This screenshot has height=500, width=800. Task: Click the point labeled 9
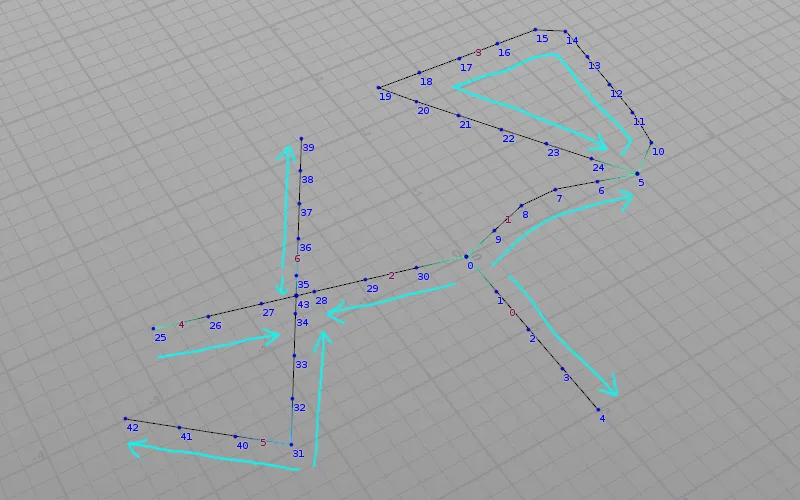[494, 231]
